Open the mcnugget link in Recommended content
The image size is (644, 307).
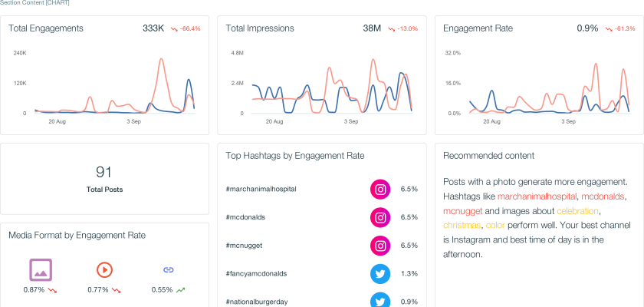(463, 211)
